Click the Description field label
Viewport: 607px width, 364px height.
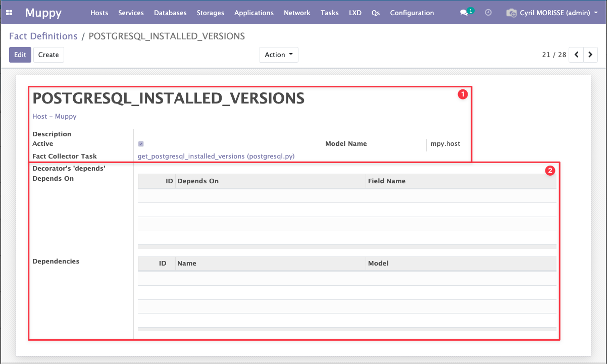[52, 134]
